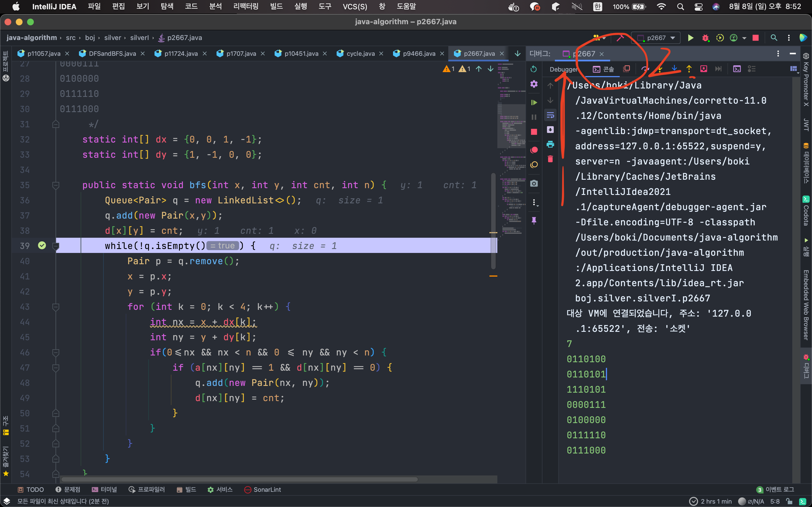Screen dimensions: 812x507
Task: Open the p2667 run configuration dropdown
Action: click(656, 38)
